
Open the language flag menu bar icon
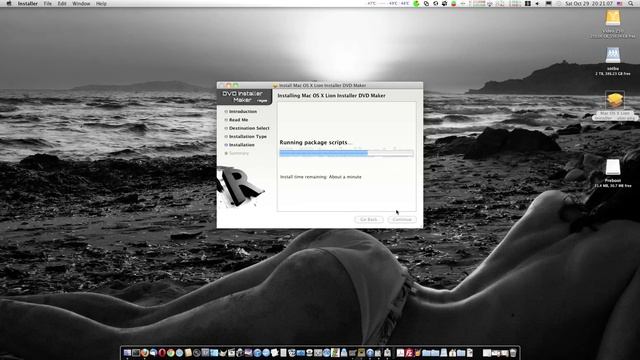click(x=620, y=3)
